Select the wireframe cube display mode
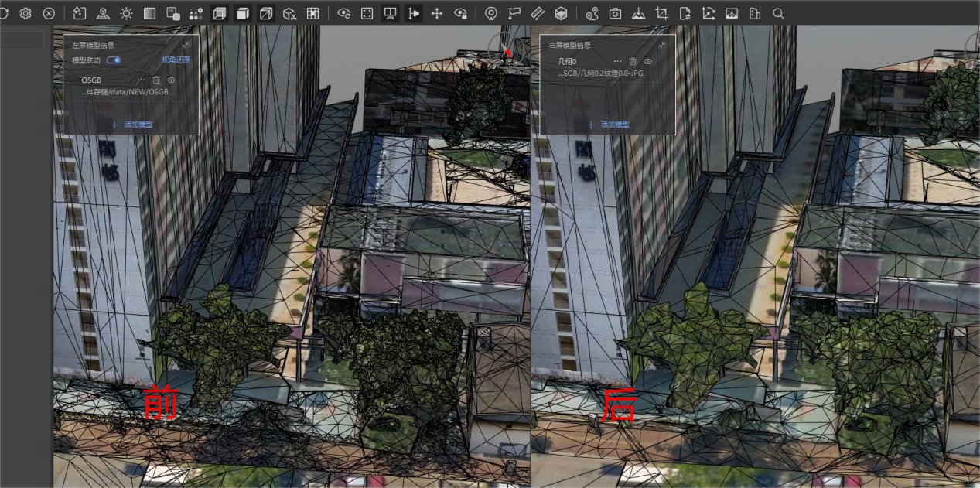Screen dimensions: 980x488 click(x=219, y=13)
